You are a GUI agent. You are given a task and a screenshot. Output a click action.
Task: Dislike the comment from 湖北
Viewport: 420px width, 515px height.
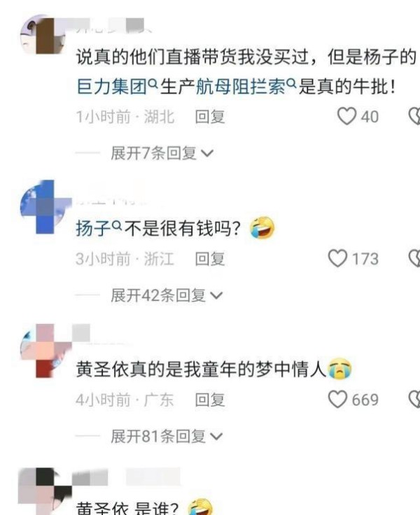[414, 116]
